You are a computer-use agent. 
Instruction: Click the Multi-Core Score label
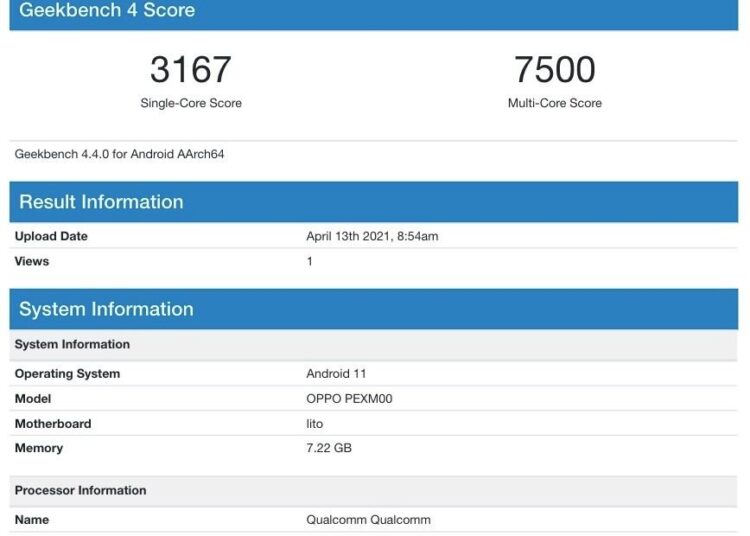tap(555, 103)
